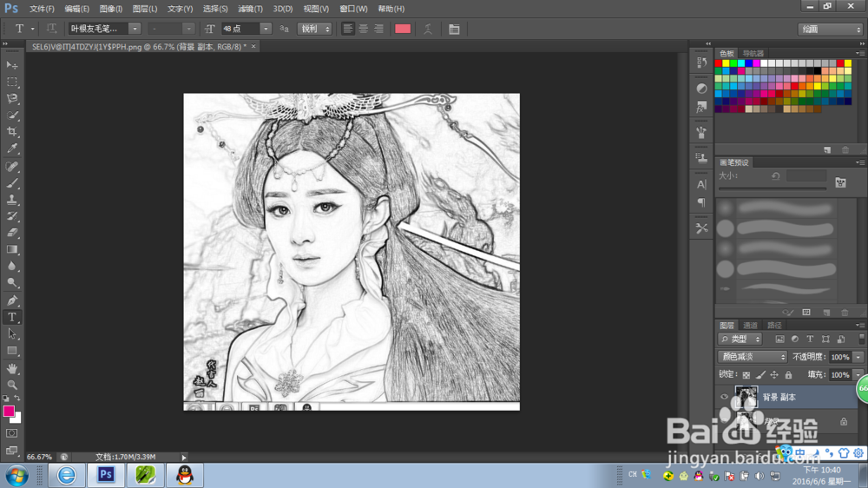Viewport: 868px width, 488px height.
Task: Select the 背景 副本 layer thumbnail
Action: tap(746, 397)
